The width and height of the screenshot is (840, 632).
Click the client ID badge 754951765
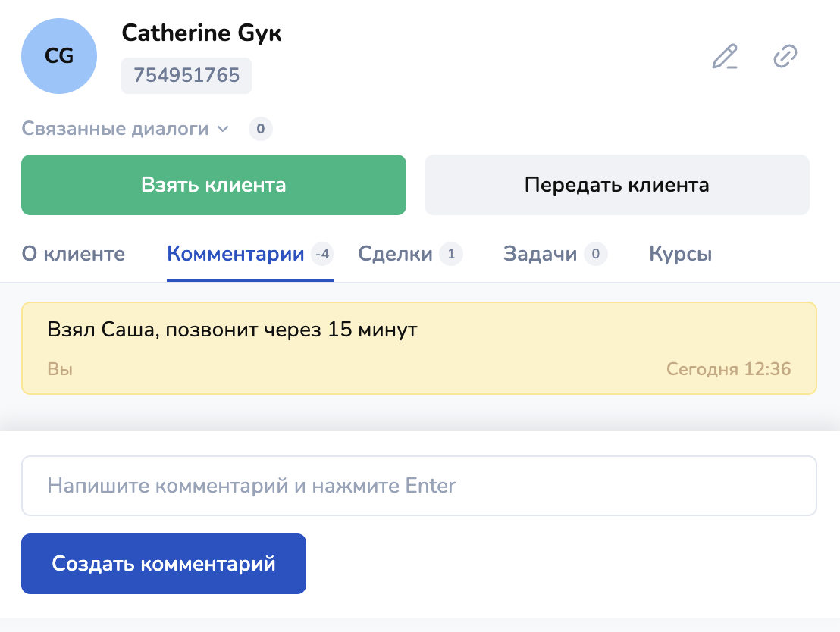186,76
